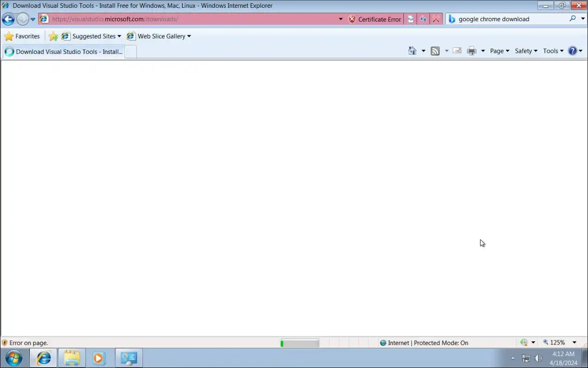Open the Safety menu

pyautogui.click(x=526, y=51)
